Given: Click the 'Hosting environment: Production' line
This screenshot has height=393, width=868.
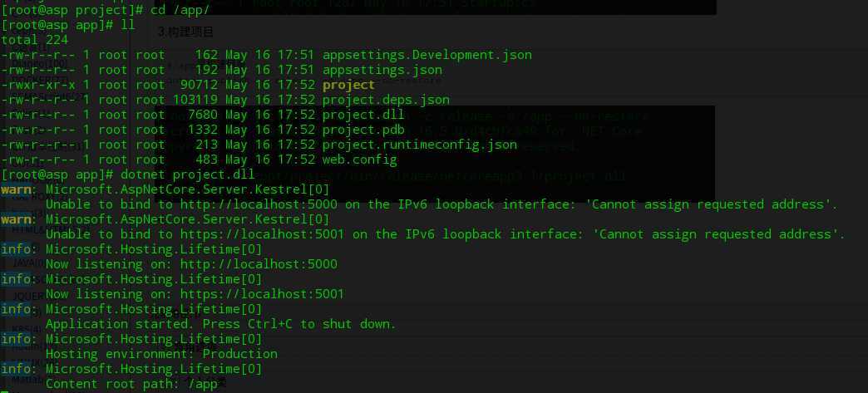Looking at the screenshot, I should [x=161, y=354].
